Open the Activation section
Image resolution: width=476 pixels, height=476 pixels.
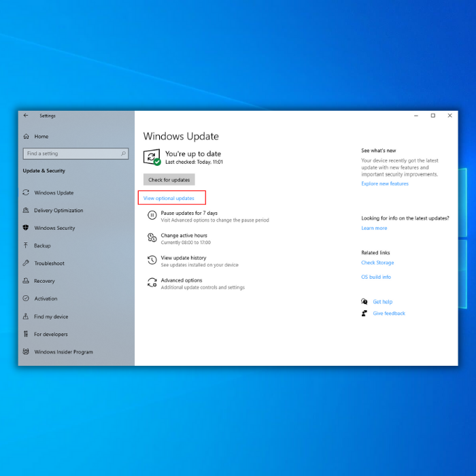point(46,299)
